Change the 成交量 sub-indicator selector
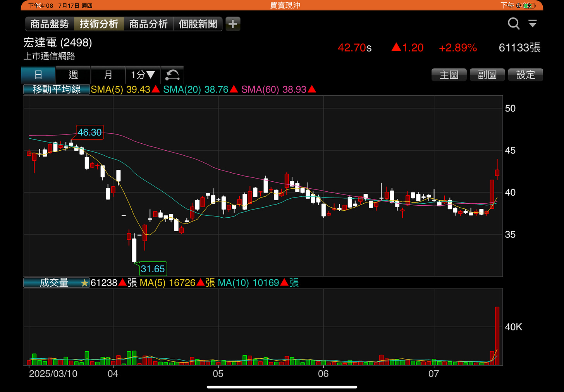564x392 pixels. pos(57,283)
